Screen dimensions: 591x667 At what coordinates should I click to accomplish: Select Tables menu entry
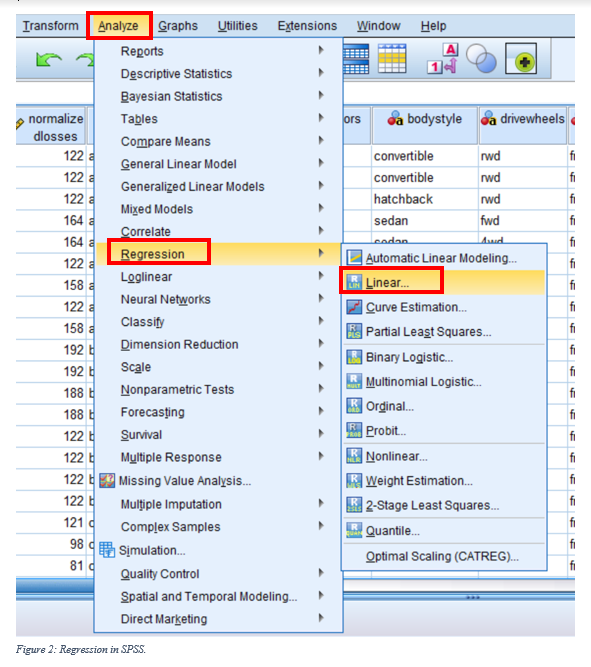218,119
